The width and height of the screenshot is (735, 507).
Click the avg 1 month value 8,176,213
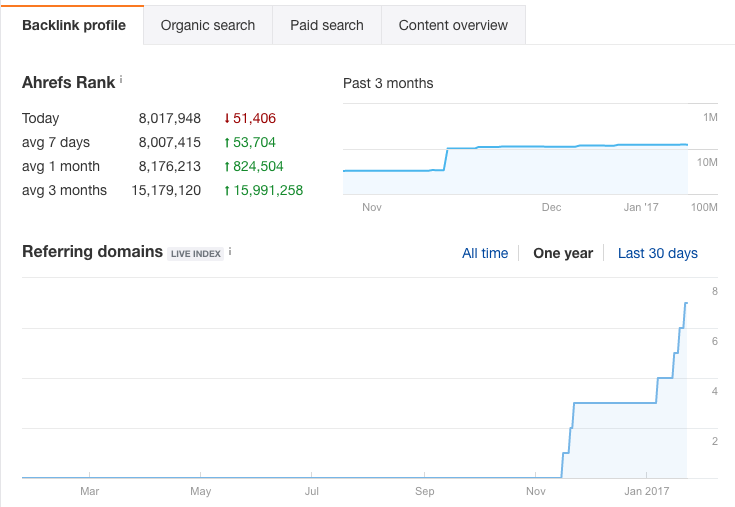point(170,166)
